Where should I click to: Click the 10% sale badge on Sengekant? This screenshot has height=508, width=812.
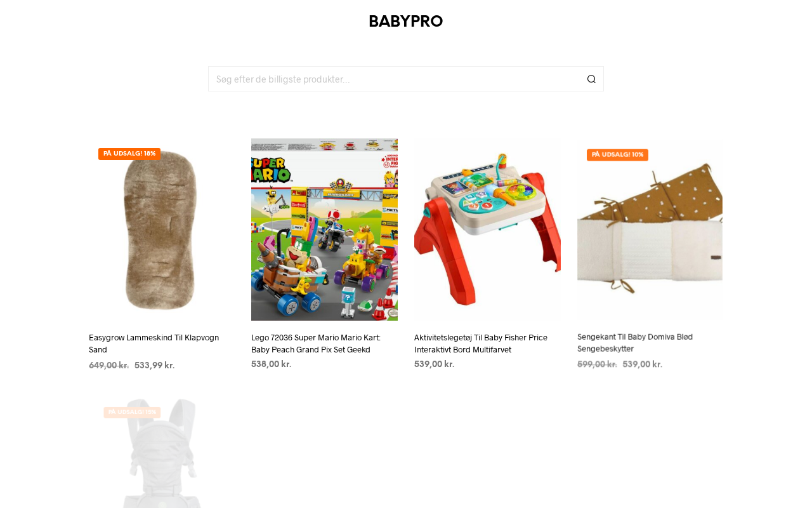[617, 154]
